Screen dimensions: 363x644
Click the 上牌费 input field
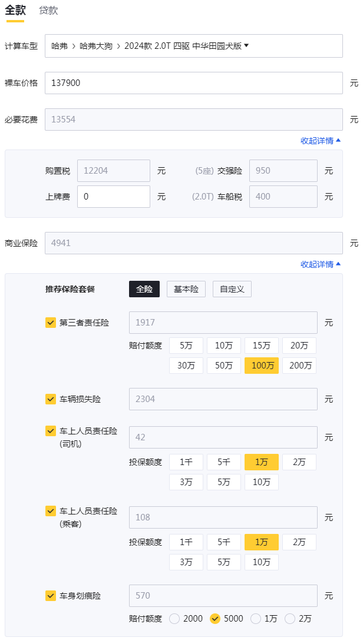tap(114, 197)
